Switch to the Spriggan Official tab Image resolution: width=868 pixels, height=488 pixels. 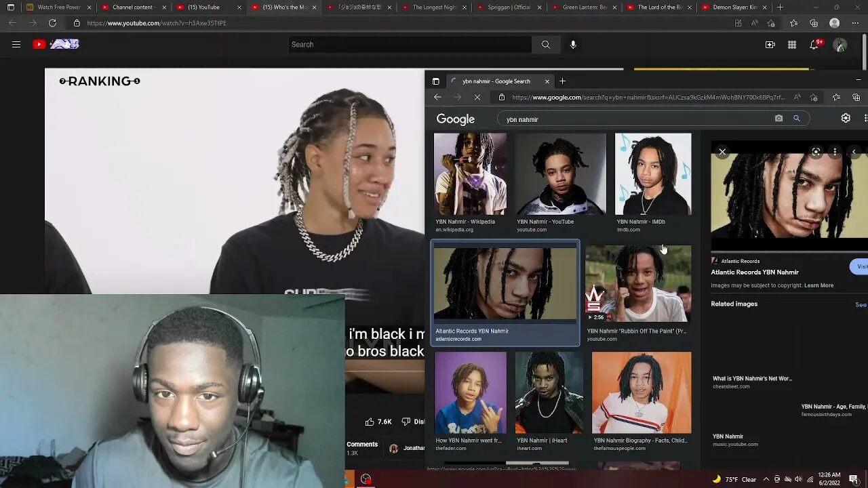(508, 7)
